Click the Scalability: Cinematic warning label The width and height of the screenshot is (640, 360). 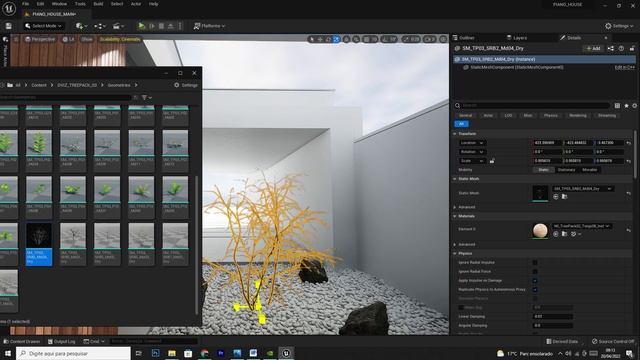(x=120, y=39)
